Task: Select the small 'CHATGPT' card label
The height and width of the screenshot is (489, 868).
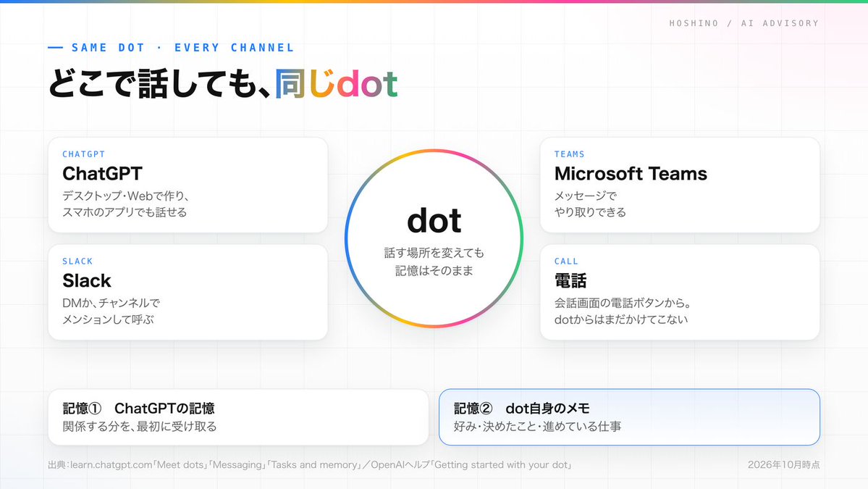Action: pos(83,154)
